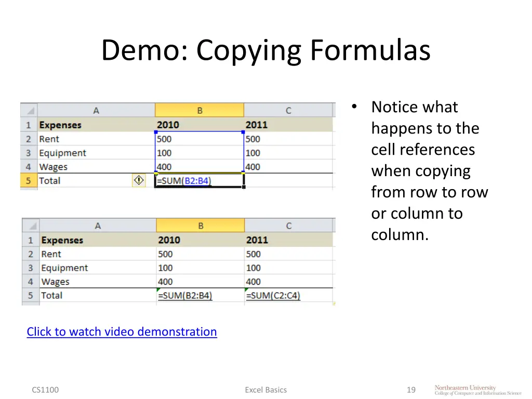Click the video demonstration link

click(x=122, y=331)
